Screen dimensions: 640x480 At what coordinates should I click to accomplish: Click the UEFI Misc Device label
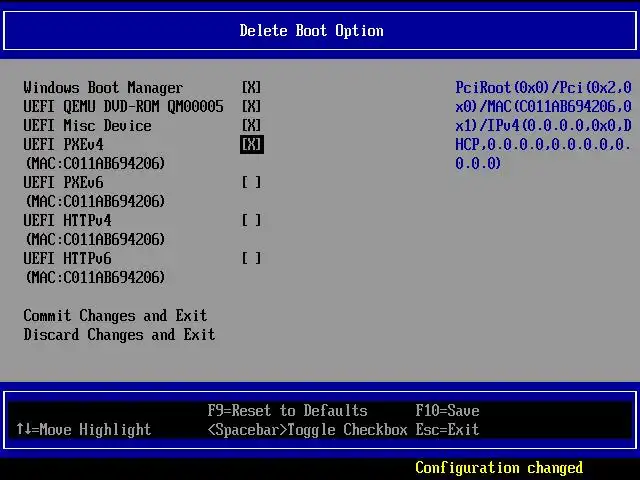[87, 125]
